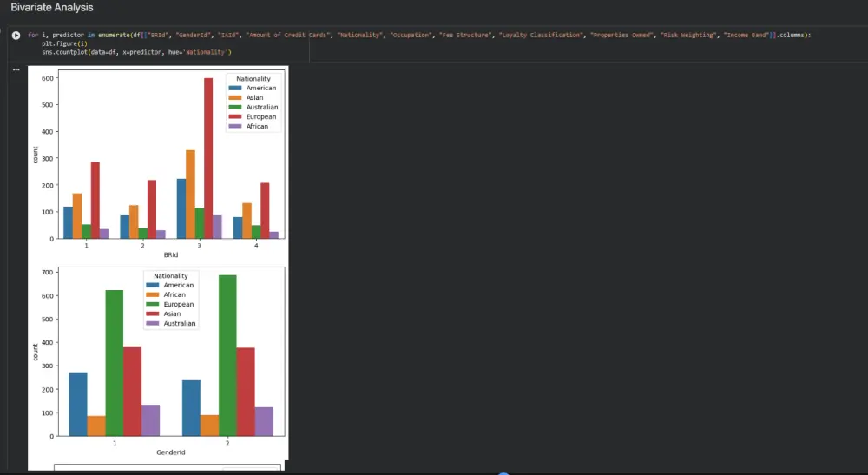Screen dimensions: 868x475
Task: Click the American blue swatch in GenderId legend
Action: click(x=152, y=285)
